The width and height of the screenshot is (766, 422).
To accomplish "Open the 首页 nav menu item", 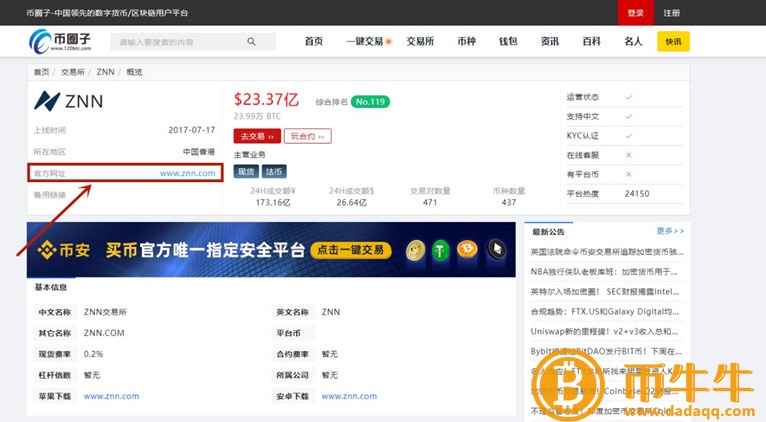I will [x=314, y=42].
